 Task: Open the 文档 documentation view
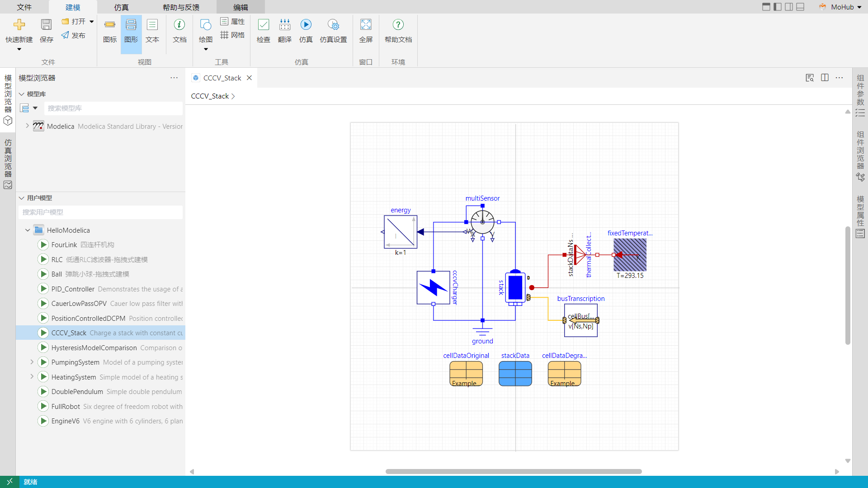179,31
